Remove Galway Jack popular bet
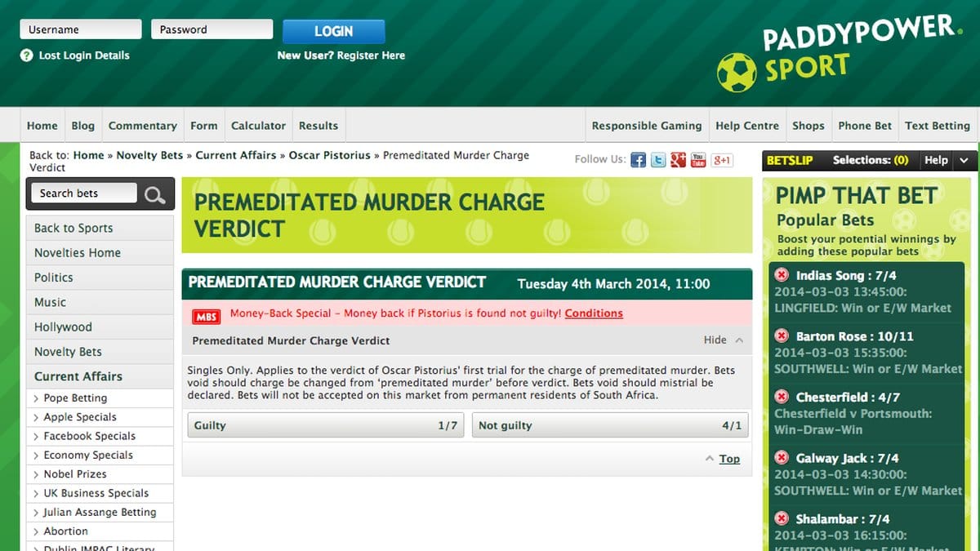 click(x=782, y=458)
